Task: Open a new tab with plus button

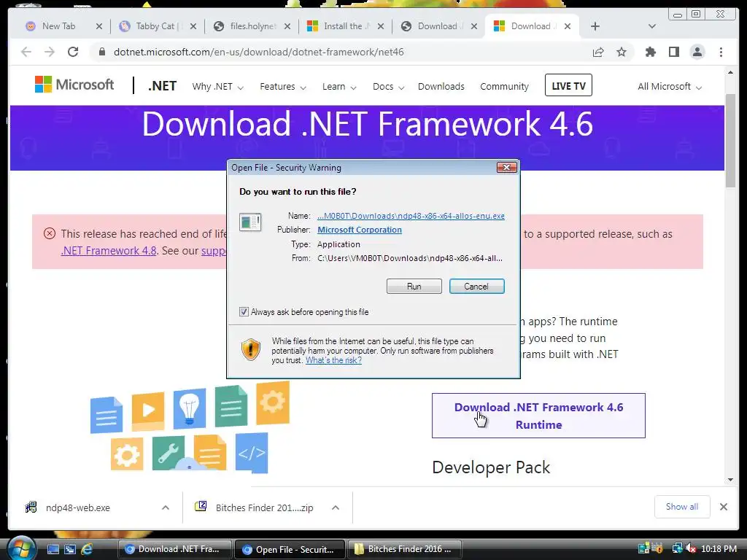Action: click(x=595, y=26)
